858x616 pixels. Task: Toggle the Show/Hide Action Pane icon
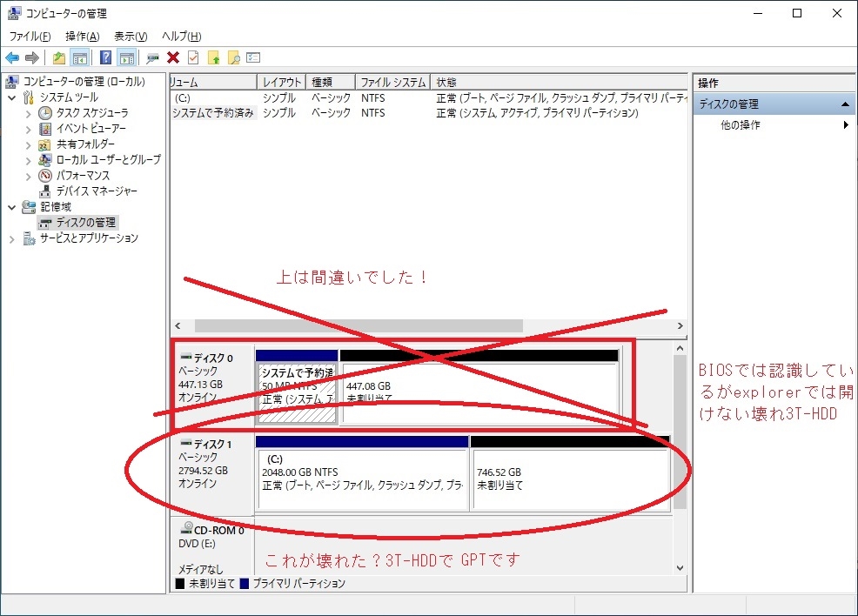(126, 57)
